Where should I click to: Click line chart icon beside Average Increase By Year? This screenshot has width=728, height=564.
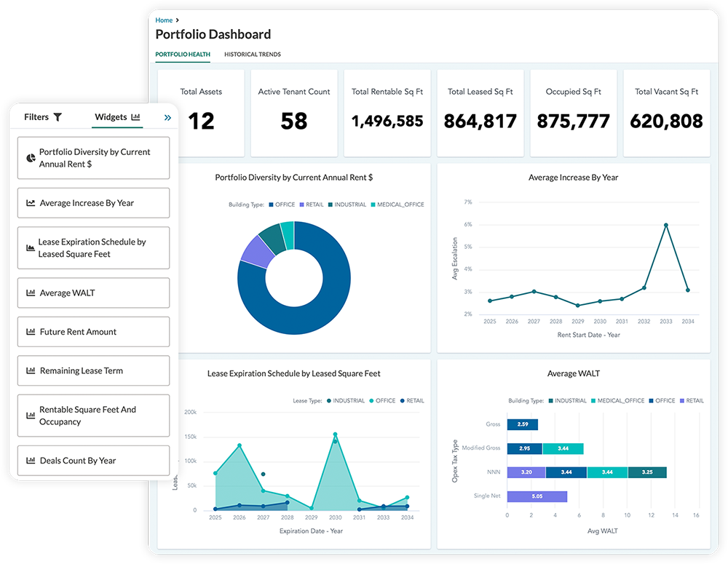(x=31, y=203)
